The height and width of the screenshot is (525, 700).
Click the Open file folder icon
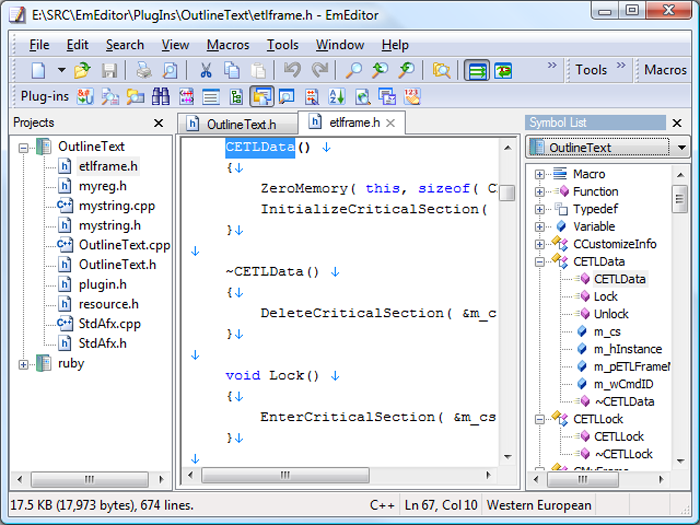[x=83, y=70]
